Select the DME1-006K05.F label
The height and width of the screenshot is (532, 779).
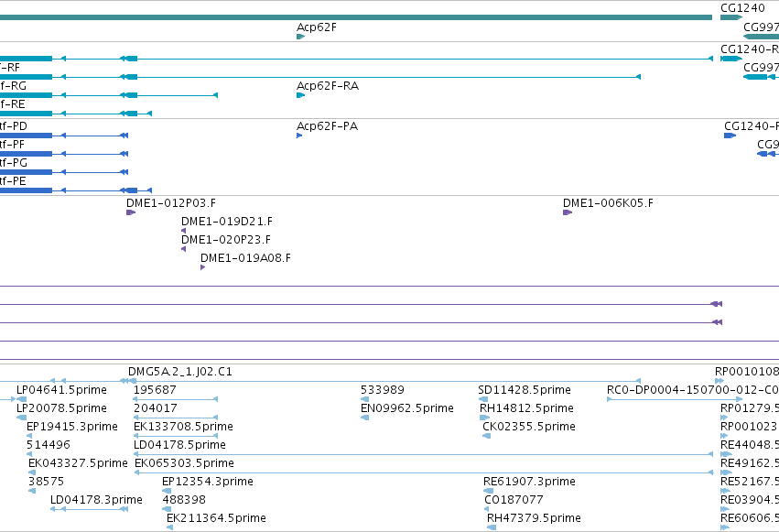(x=608, y=203)
